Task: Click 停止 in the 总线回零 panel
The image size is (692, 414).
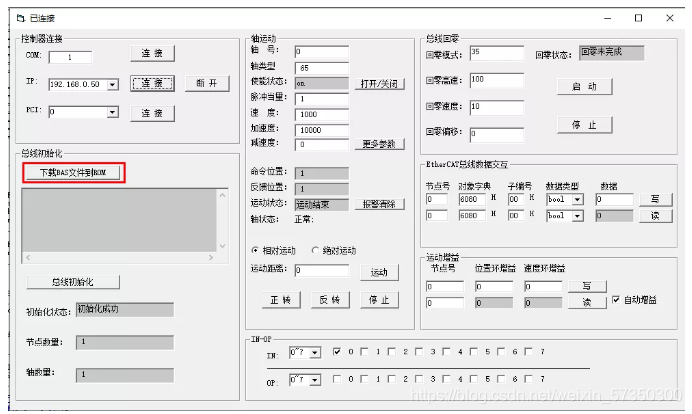Action: [x=585, y=125]
